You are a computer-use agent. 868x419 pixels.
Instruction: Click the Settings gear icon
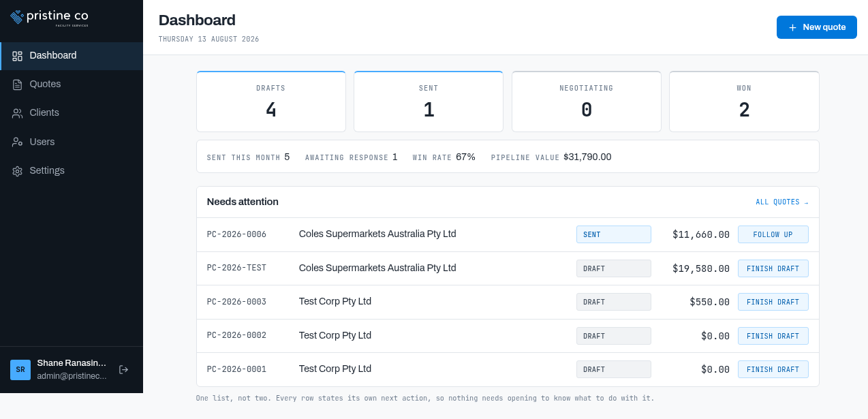18,171
